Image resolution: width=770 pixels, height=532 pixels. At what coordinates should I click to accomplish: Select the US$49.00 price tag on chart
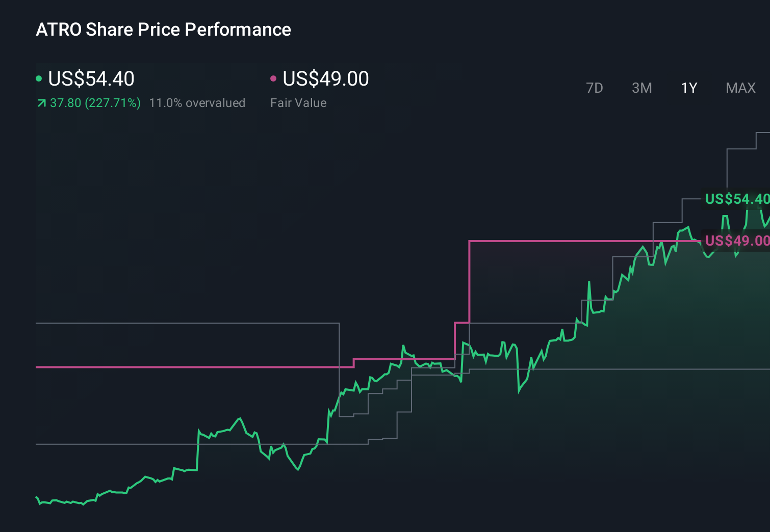(737, 241)
